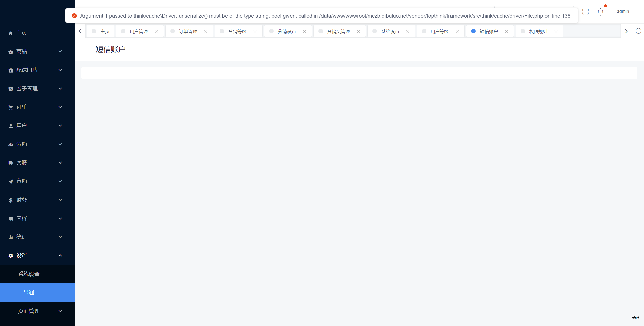Click the 短信账户 page heading

[x=111, y=49]
